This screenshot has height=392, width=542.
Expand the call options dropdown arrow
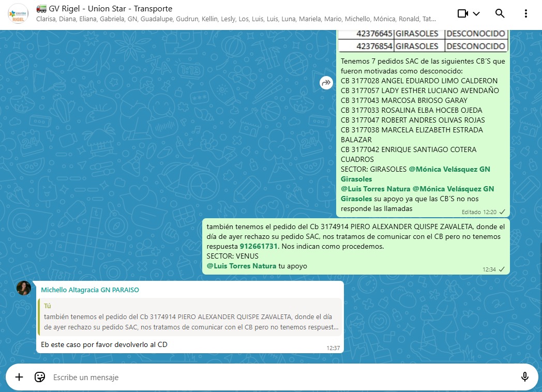click(477, 13)
